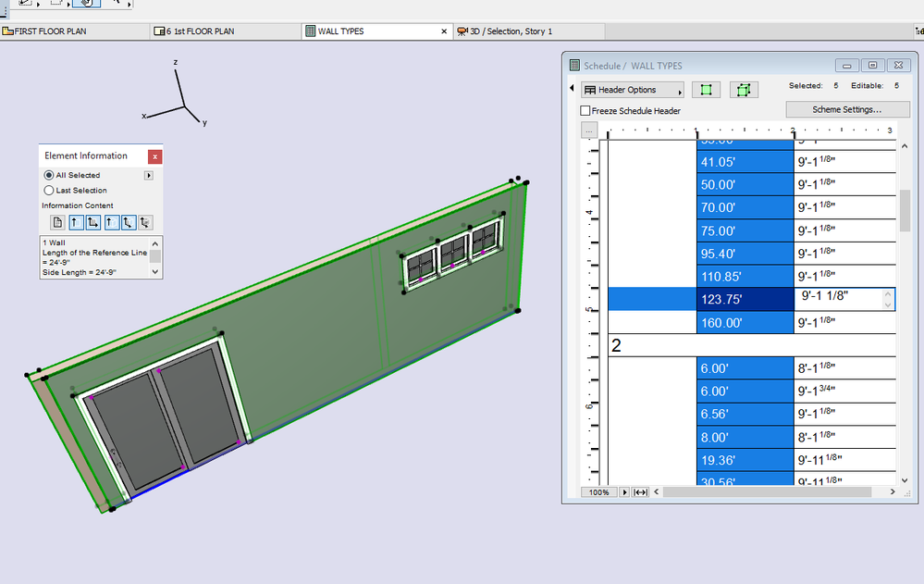Click the fit-width arrows icon beside zoom
The image size is (924, 584).
640,492
